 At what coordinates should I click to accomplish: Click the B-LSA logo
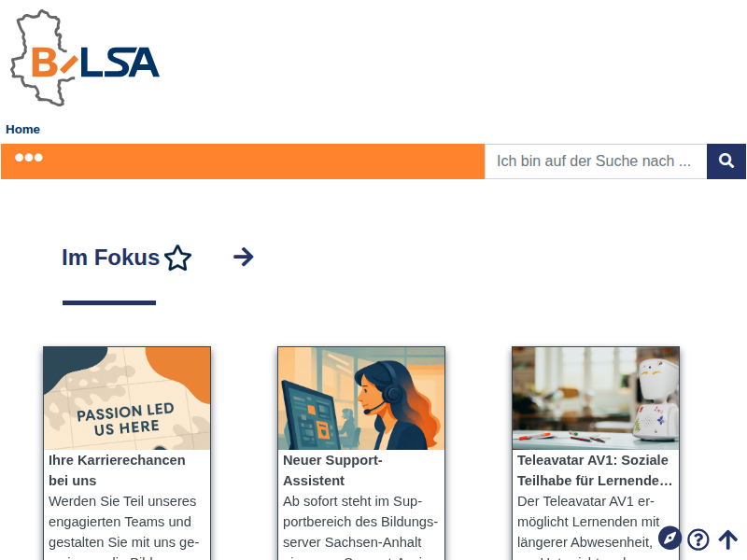[85, 58]
